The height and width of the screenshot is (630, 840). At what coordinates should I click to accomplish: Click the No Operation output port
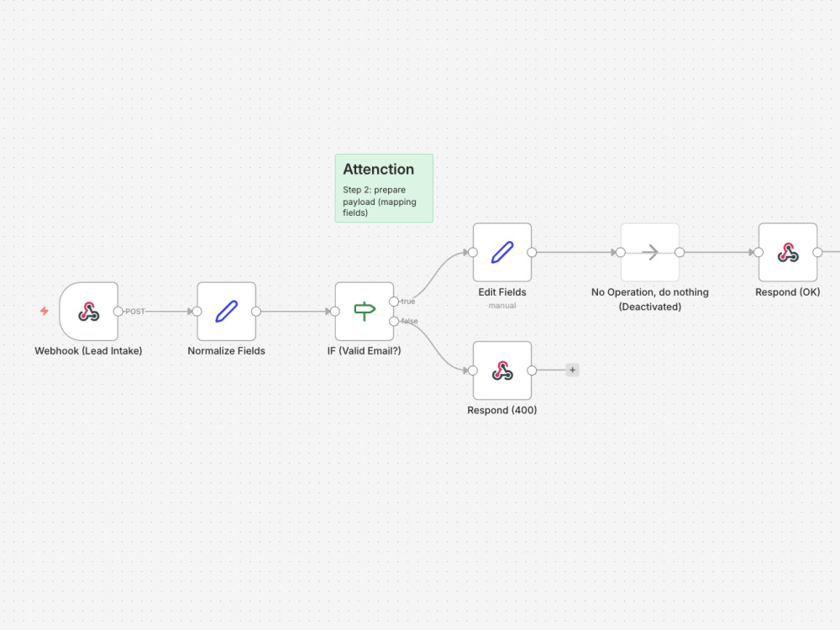click(680, 252)
